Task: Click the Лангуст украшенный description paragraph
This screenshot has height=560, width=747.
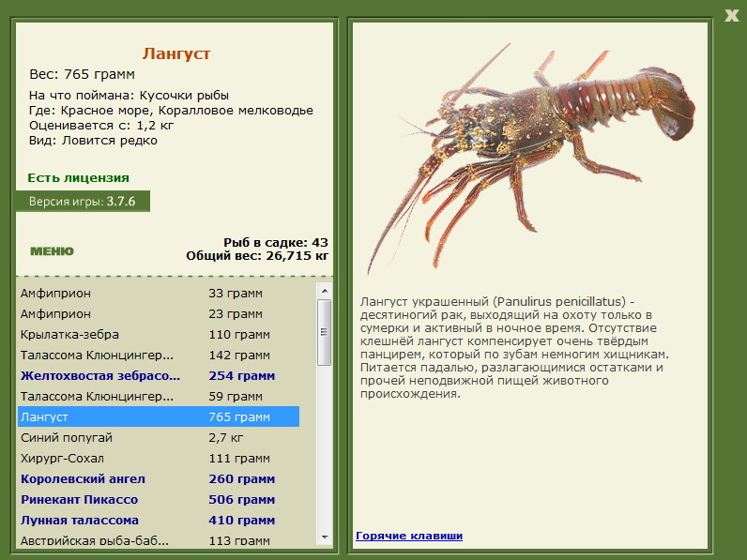Action: [x=514, y=348]
